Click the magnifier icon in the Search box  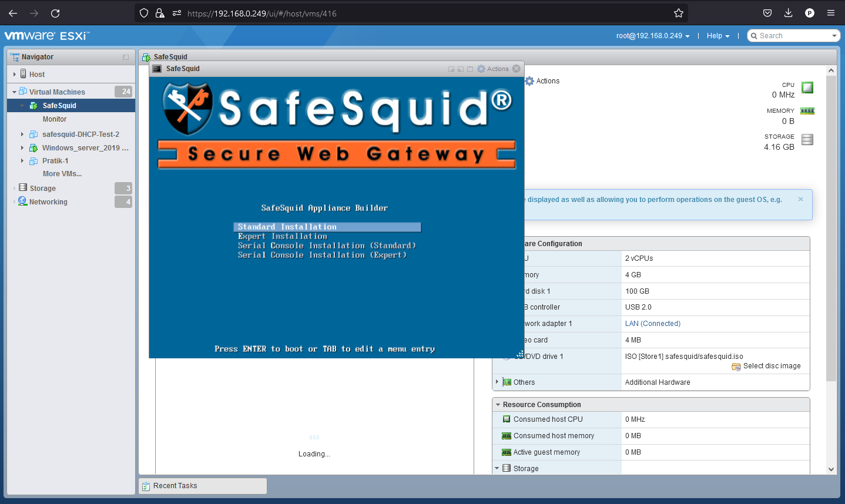click(x=754, y=35)
